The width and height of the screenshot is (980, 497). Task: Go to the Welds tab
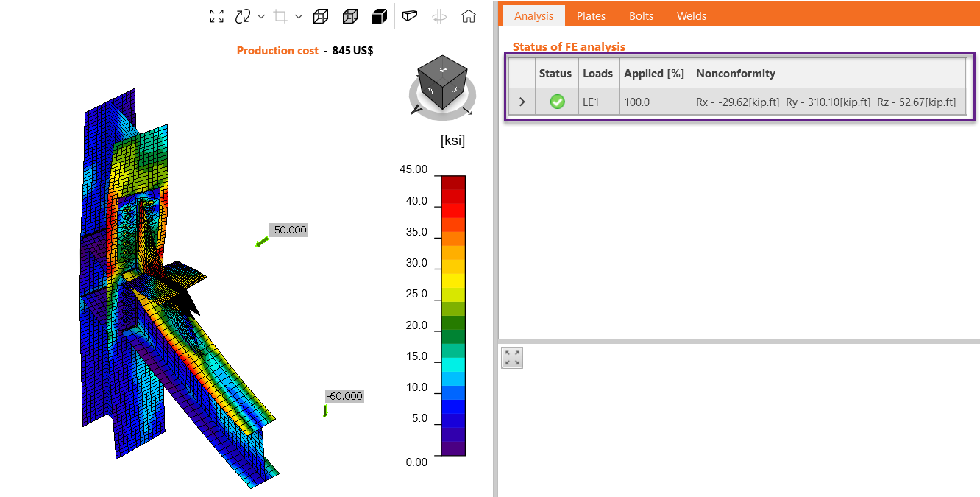tap(691, 16)
